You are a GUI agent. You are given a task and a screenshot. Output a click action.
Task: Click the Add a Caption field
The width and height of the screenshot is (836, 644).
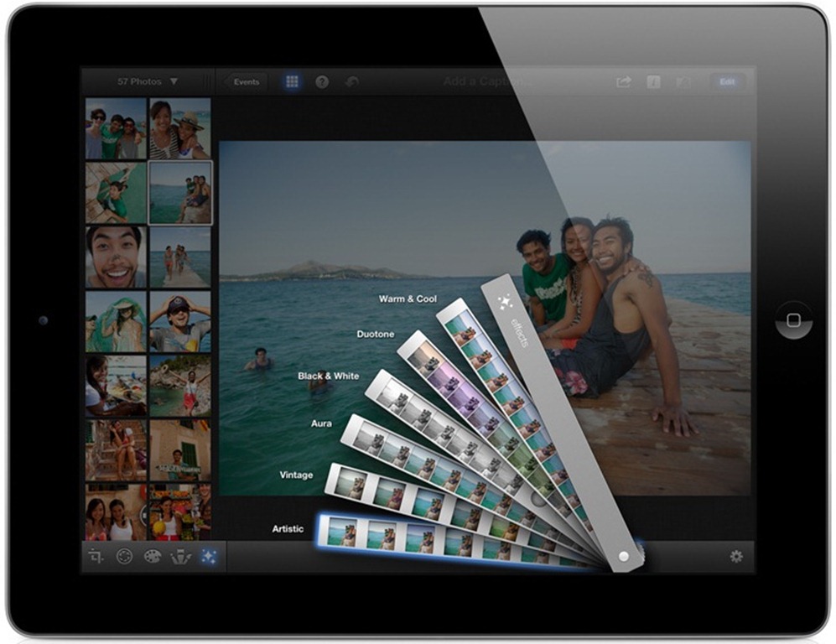tap(486, 82)
